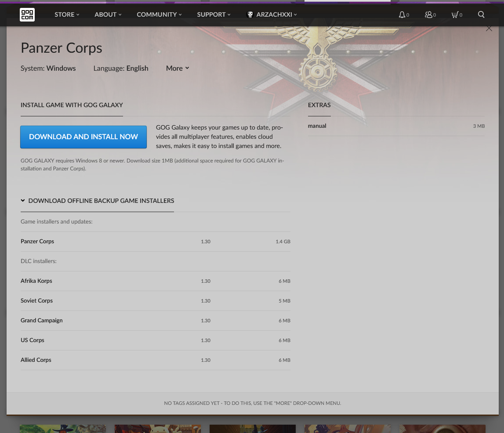Image resolution: width=504 pixels, height=433 pixels.
Task: Click the 'DLC installers:' label
Action: (39, 261)
